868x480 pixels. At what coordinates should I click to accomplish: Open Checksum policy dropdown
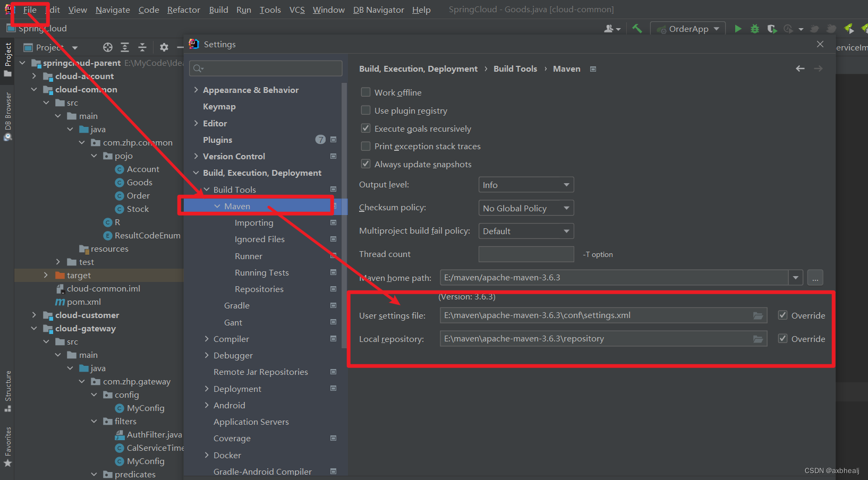click(526, 208)
